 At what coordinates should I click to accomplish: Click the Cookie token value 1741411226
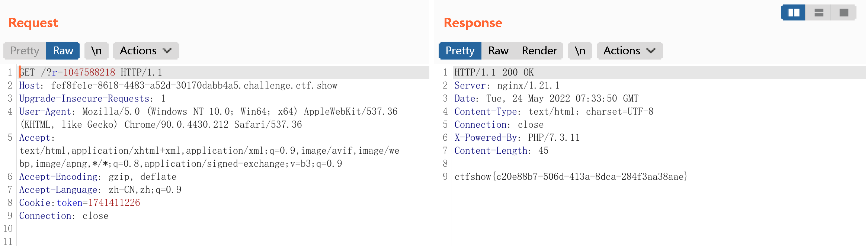click(114, 202)
